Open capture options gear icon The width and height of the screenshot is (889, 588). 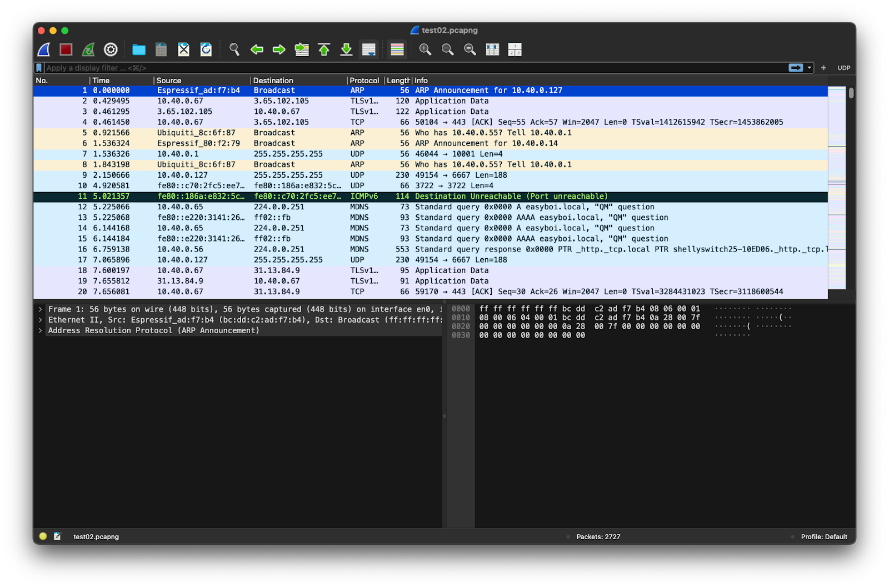(x=111, y=50)
